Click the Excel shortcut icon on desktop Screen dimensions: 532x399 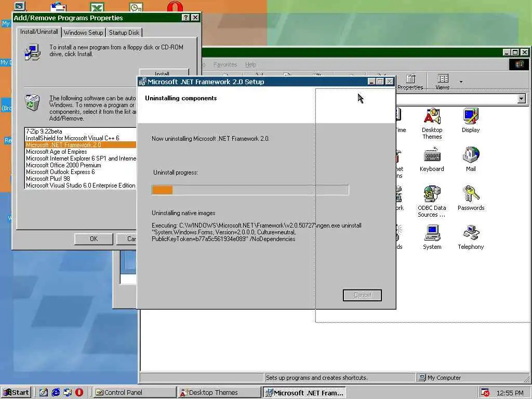tap(97, 7)
